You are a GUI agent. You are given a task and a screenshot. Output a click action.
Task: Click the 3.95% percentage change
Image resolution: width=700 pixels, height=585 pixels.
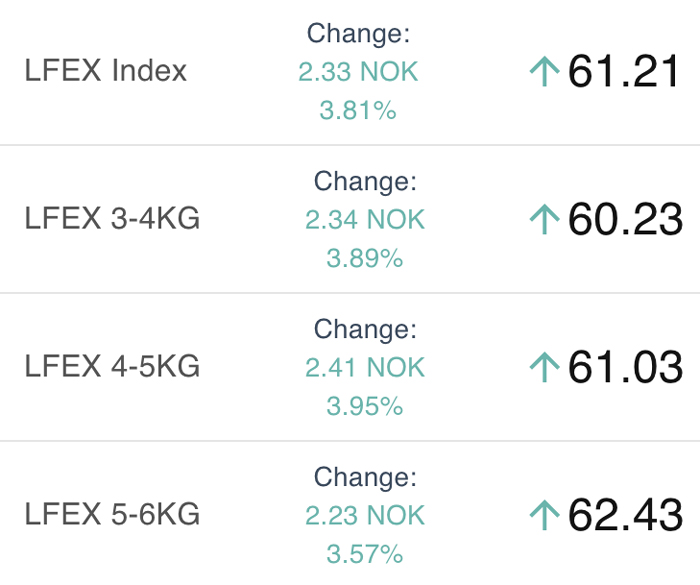pos(365,406)
